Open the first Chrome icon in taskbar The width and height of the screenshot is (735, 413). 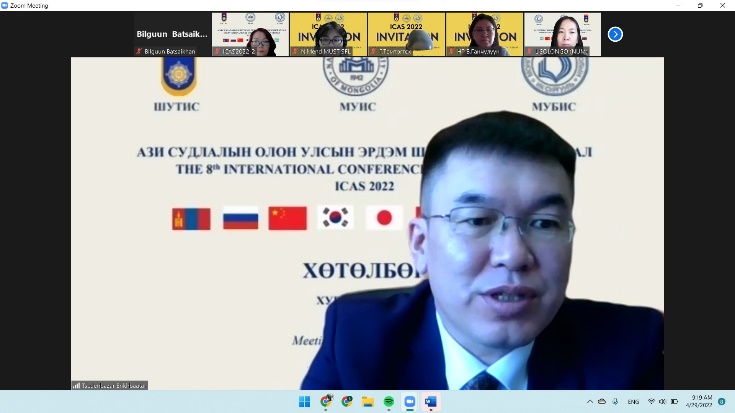[326, 402]
